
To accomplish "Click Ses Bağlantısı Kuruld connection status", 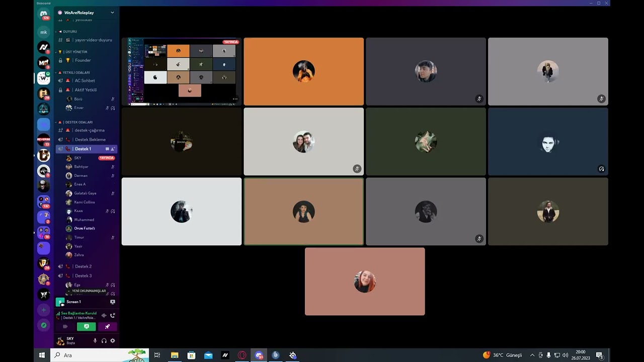I will (x=78, y=313).
